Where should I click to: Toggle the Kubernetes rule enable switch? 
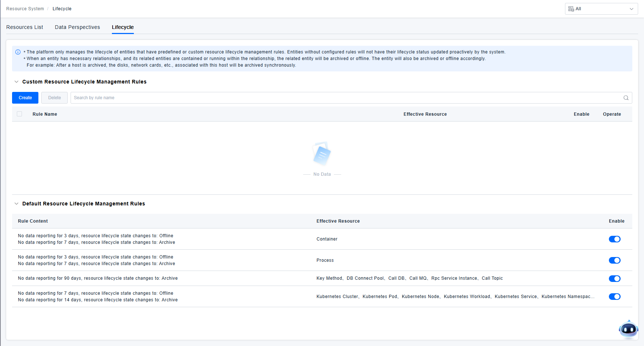(x=614, y=297)
